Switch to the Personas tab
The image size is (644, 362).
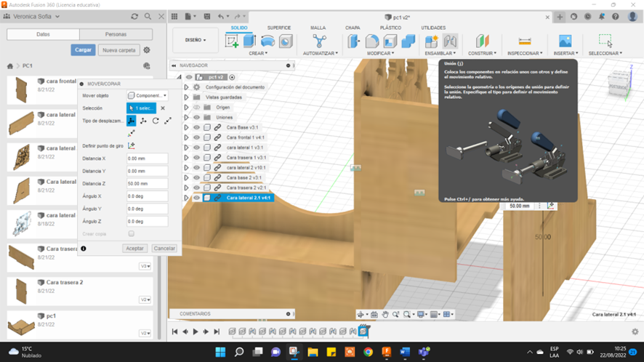pos(116,34)
